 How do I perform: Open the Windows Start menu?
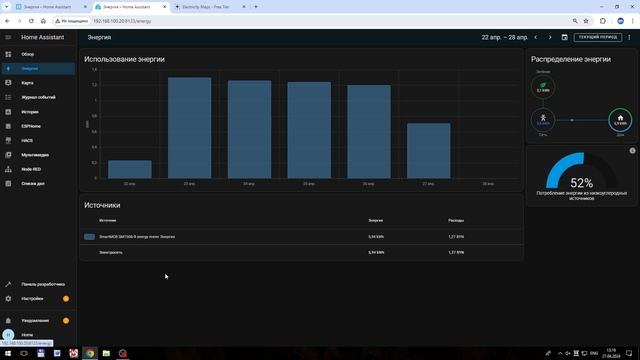pyautogui.click(x=8, y=353)
